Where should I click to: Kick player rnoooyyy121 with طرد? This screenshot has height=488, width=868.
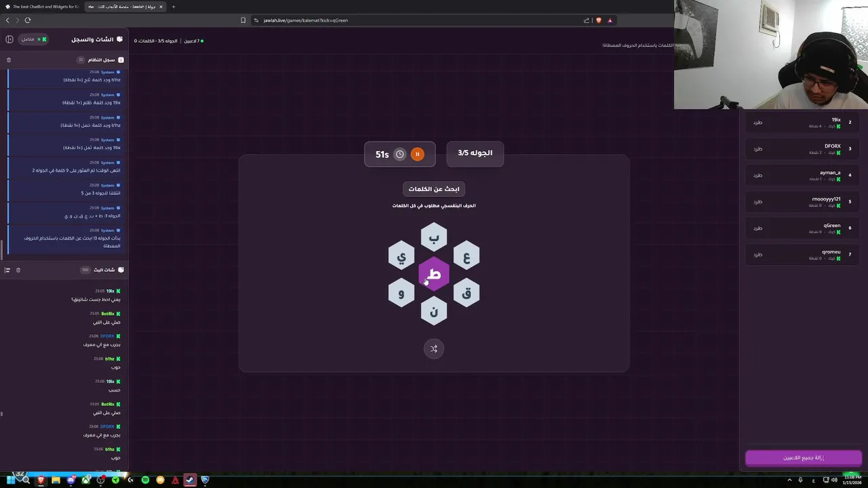758,202
